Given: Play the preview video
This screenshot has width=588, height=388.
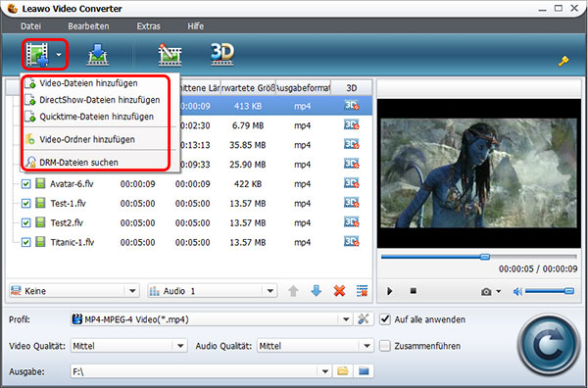Looking at the screenshot, I should 390,291.
